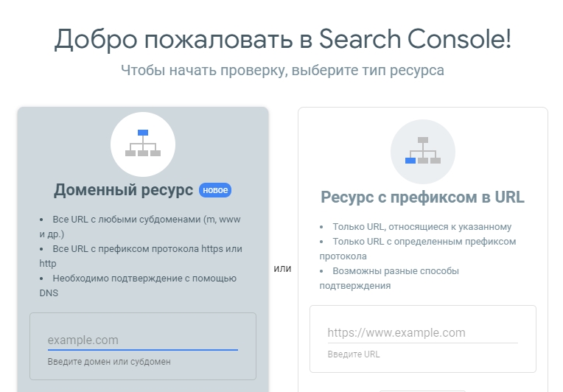Focus the example.com domain input field

point(143,340)
